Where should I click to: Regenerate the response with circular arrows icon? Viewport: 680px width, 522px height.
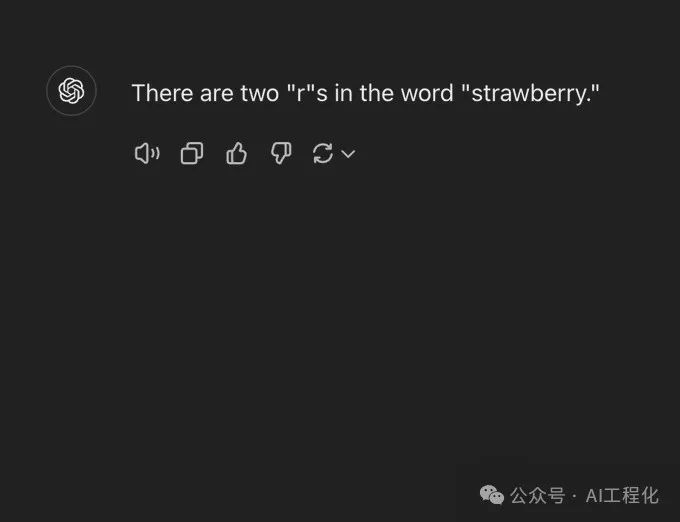point(322,153)
